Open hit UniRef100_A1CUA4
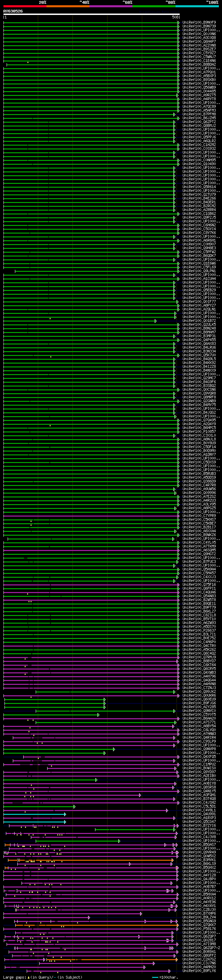222x980 pixels. coord(199,278)
